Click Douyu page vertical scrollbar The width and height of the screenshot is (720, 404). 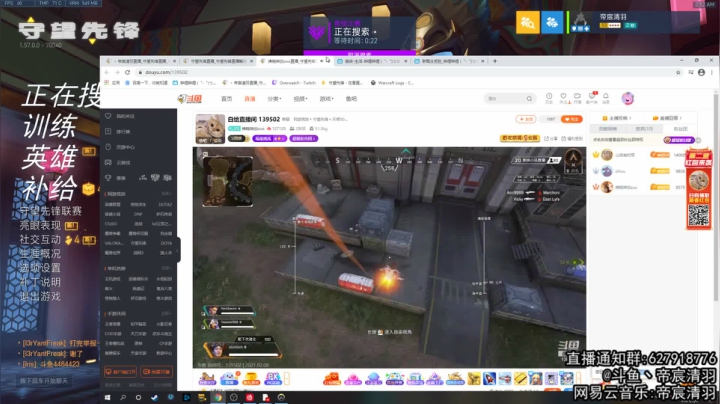[716, 197]
